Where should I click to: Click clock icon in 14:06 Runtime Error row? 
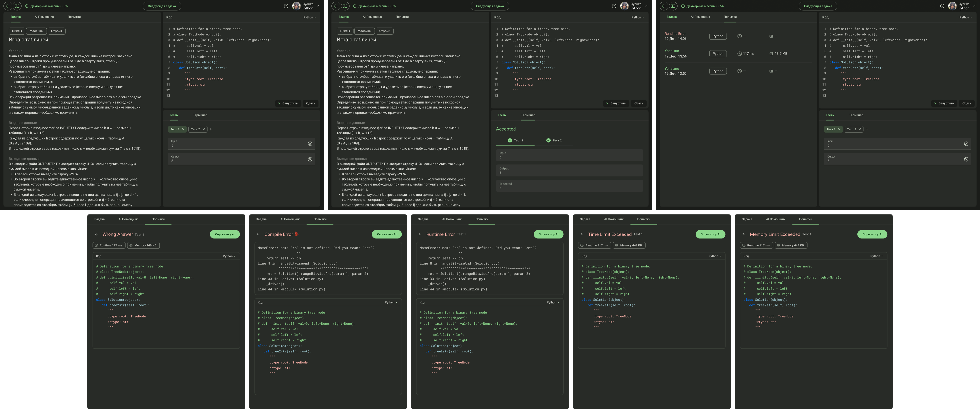click(740, 36)
